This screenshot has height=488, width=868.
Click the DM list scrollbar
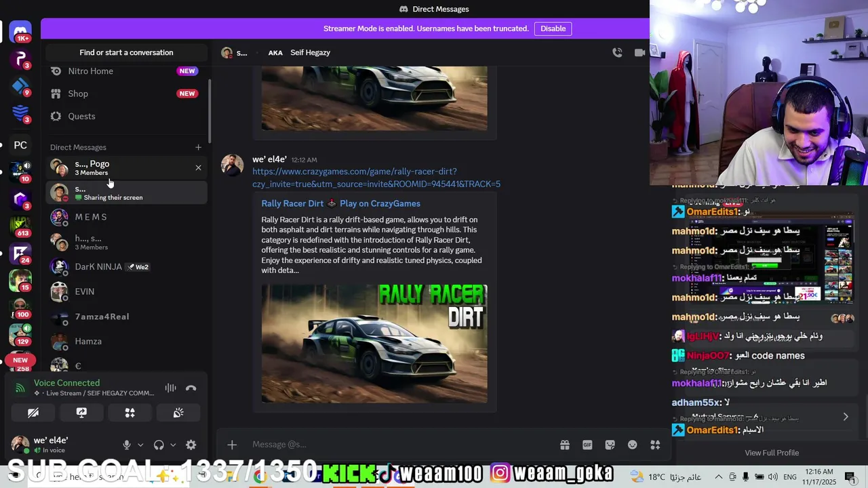click(x=210, y=111)
